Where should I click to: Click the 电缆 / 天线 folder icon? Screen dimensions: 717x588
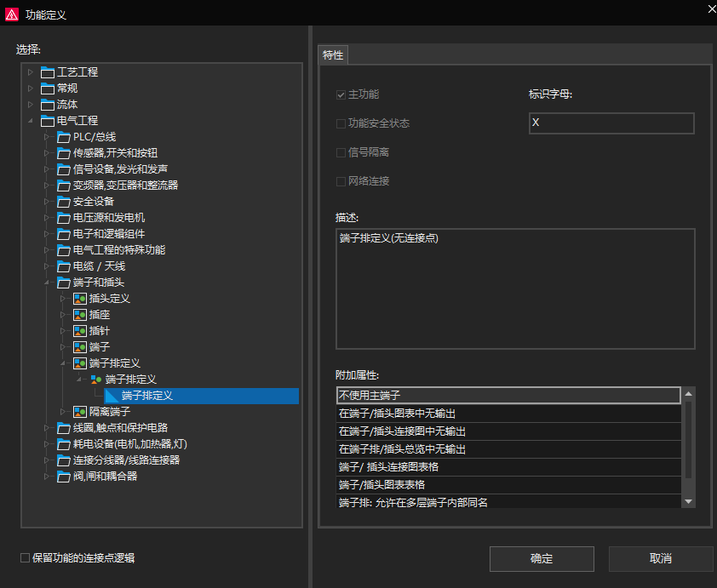coord(64,266)
